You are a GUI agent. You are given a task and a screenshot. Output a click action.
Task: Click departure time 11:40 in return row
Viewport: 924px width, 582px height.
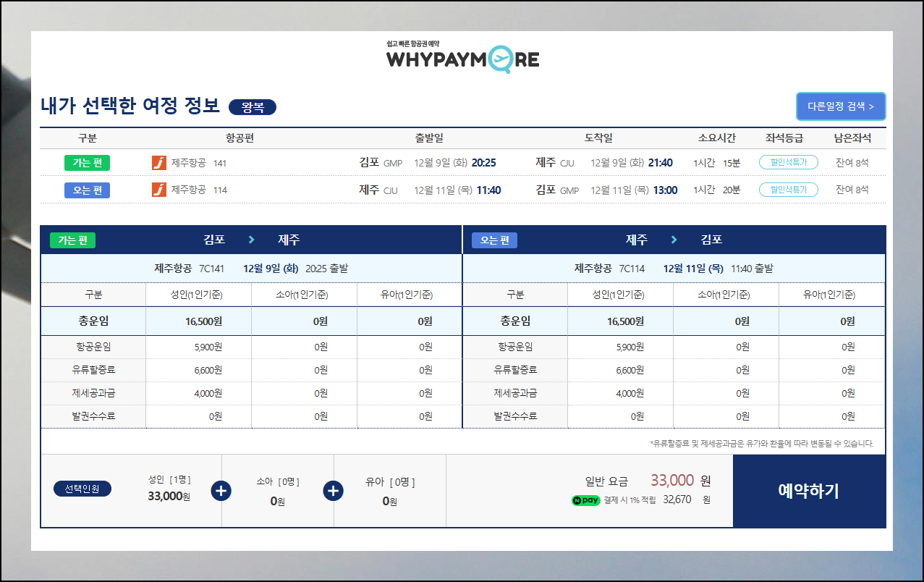click(x=488, y=190)
